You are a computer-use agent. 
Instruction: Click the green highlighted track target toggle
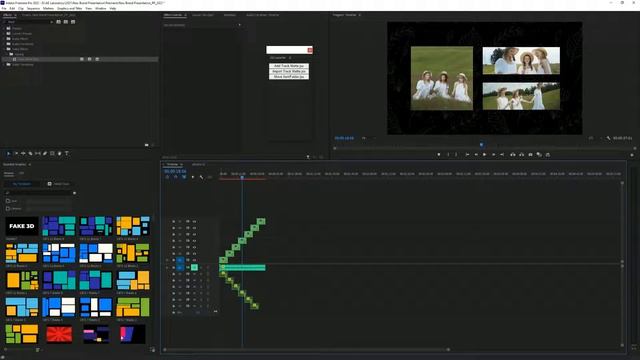pyautogui.click(x=194, y=267)
